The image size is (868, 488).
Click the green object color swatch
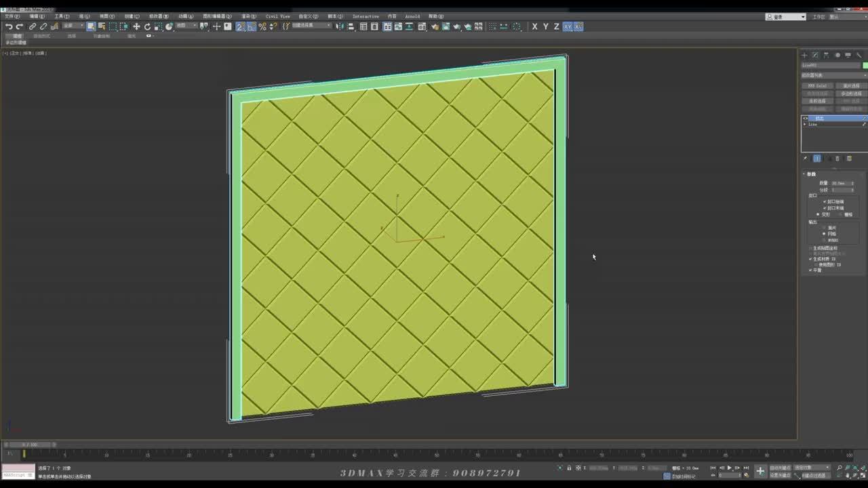865,65
